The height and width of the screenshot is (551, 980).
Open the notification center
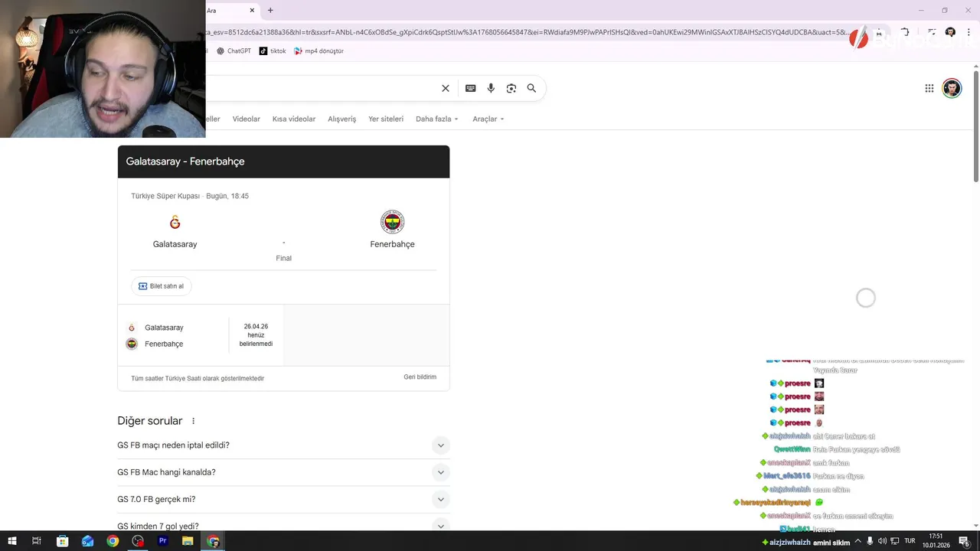tap(964, 541)
